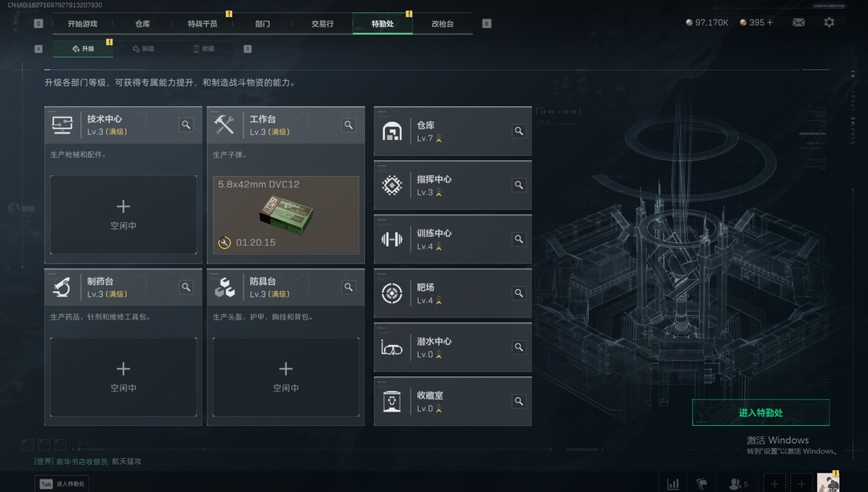Add currency with plus next to 395
This screenshot has height=492, width=868.
[x=769, y=23]
